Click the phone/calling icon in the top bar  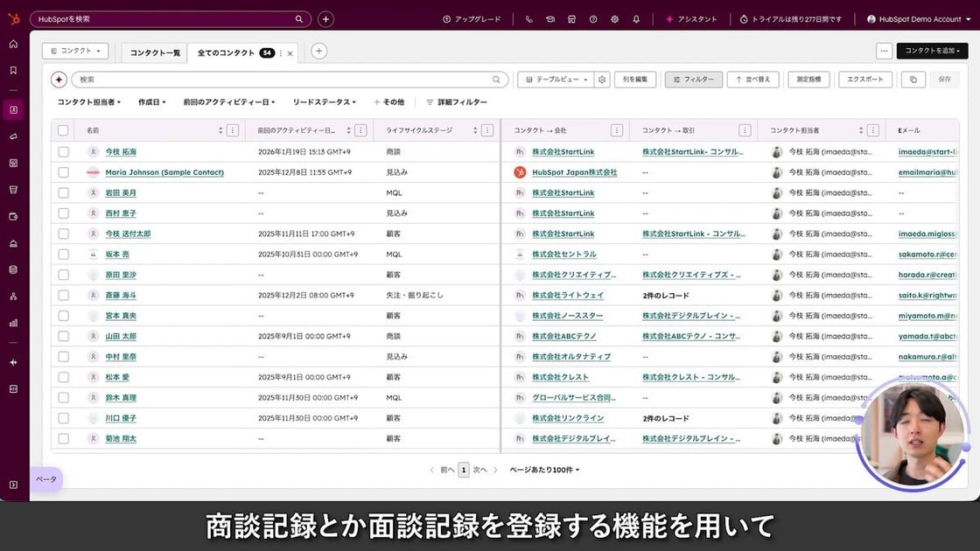528,18
